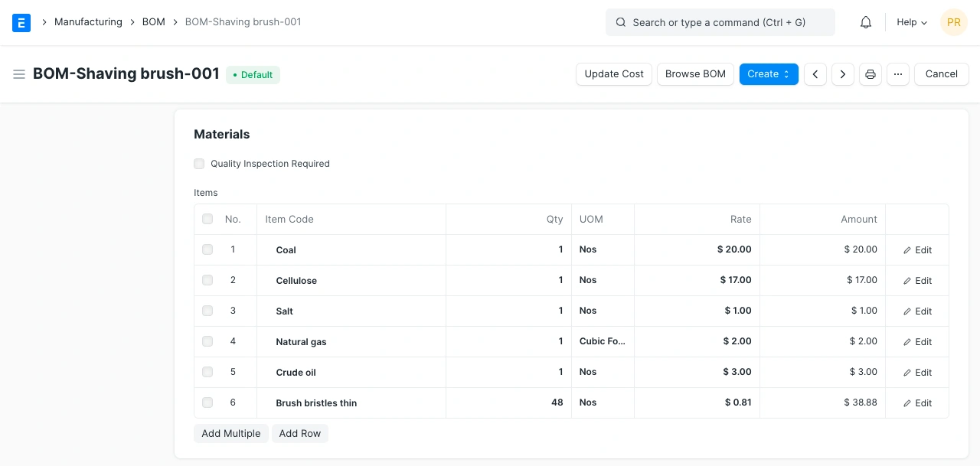Open the three-dots more options menu
Viewport: 980px width, 466px height.
tap(898, 74)
